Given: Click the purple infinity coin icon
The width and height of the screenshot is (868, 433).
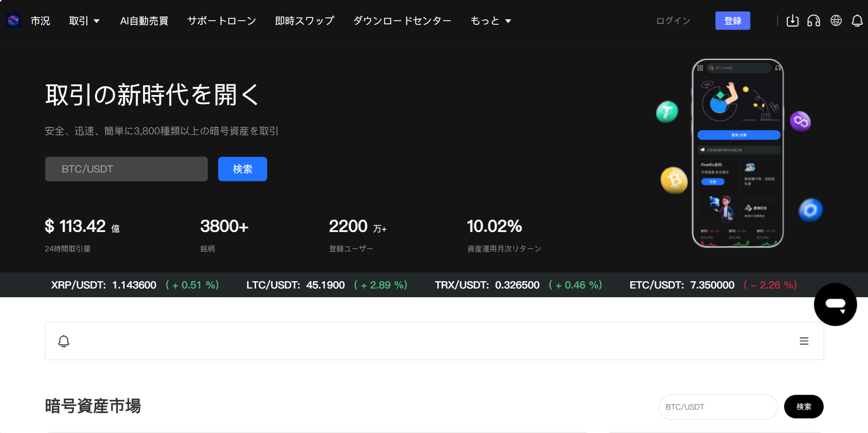Looking at the screenshot, I should [800, 121].
